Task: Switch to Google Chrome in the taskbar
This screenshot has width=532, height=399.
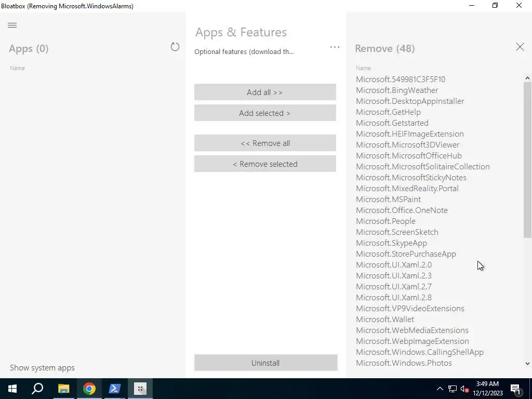Action: pyautogui.click(x=89, y=389)
